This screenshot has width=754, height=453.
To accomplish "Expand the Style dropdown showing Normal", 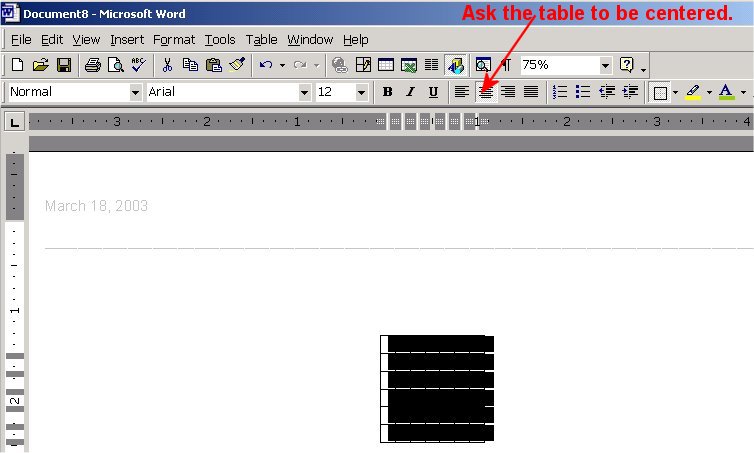I will click(135, 92).
